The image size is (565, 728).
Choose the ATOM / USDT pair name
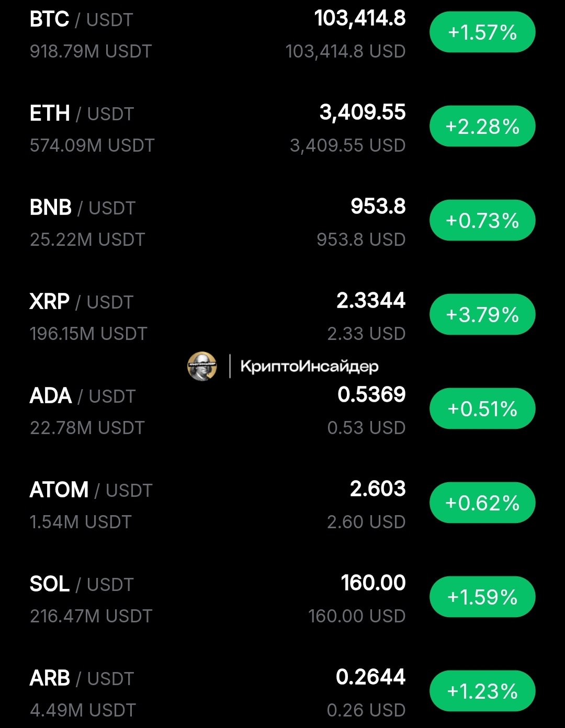(x=91, y=491)
